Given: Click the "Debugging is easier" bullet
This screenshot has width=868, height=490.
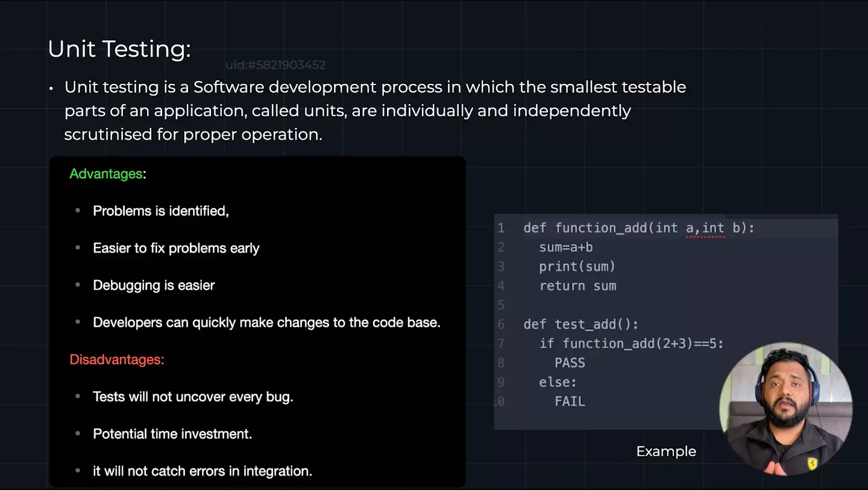Looking at the screenshot, I should pos(154,285).
